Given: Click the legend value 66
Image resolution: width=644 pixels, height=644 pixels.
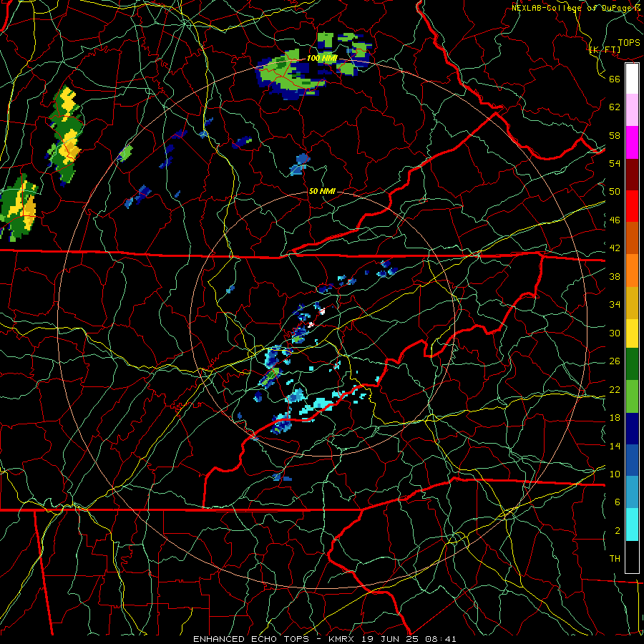Looking at the screenshot, I should (x=615, y=79).
